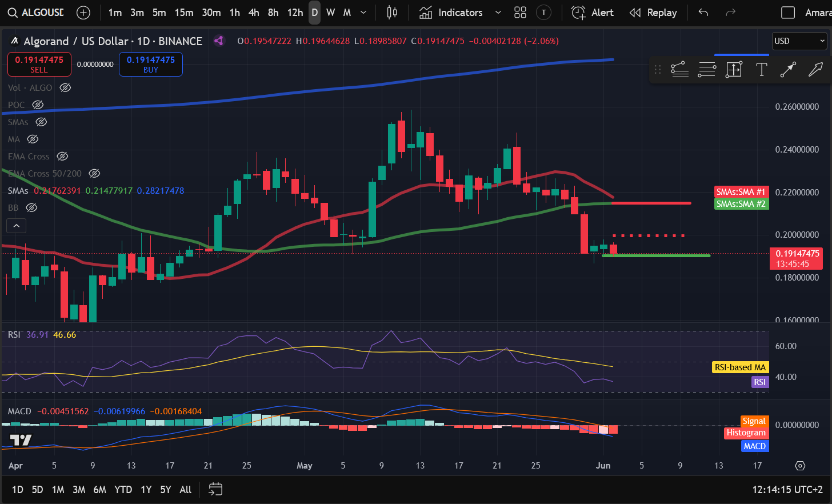Click the orange Signal scale label

pos(754,421)
